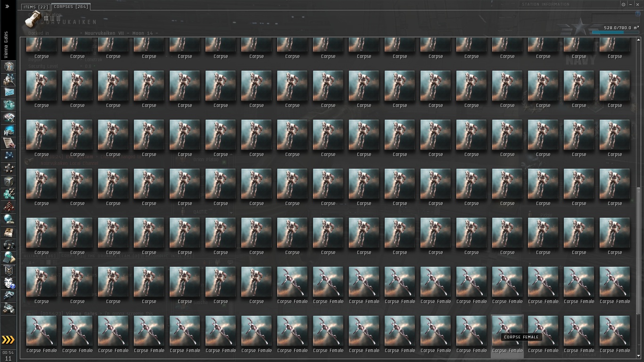
Task: Open the star cluster map icon
Action: point(9,168)
